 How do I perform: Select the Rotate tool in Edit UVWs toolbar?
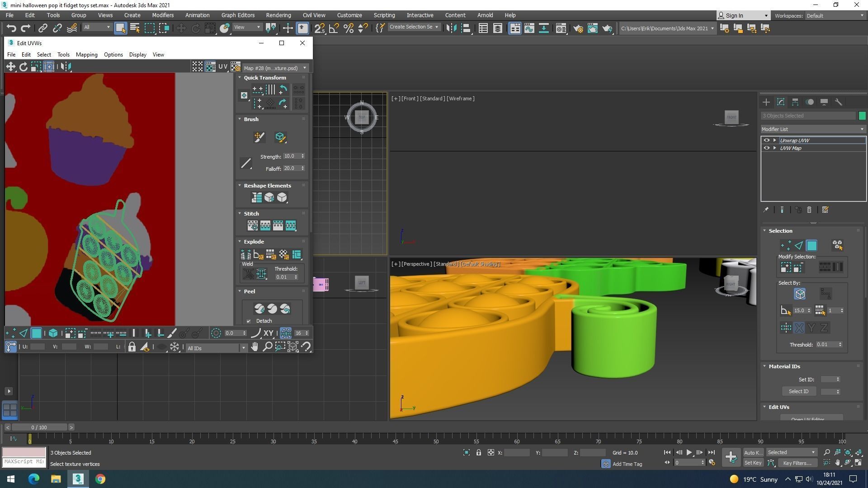24,67
